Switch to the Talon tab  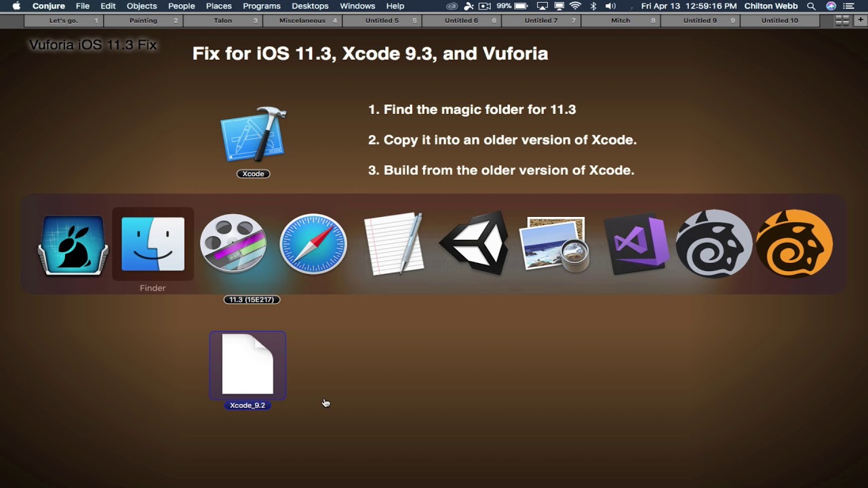tap(222, 20)
